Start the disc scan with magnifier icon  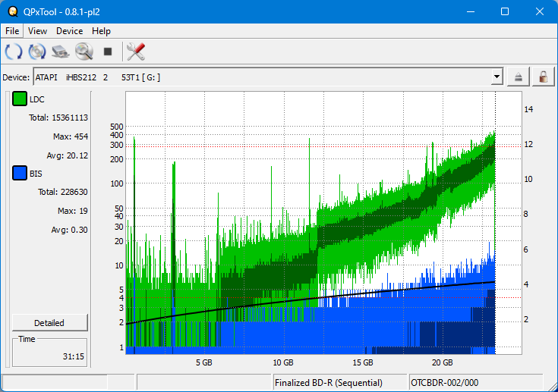click(84, 52)
